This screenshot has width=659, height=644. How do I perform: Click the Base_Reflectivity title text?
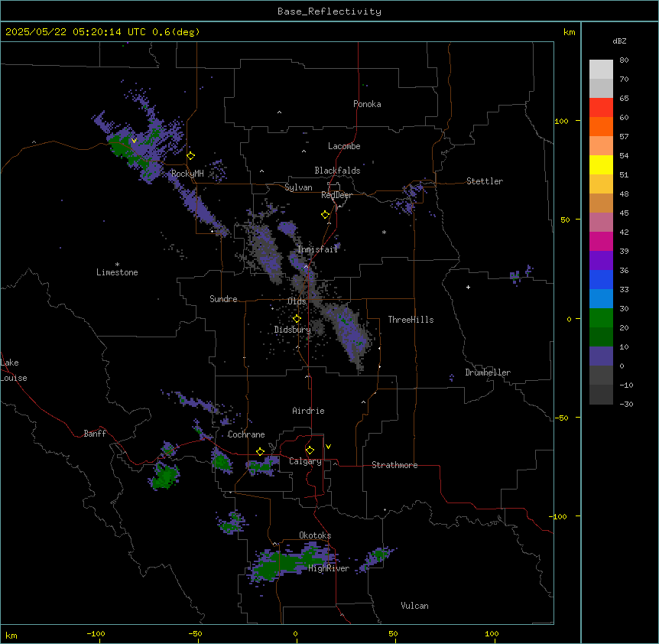(x=329, y=11)
